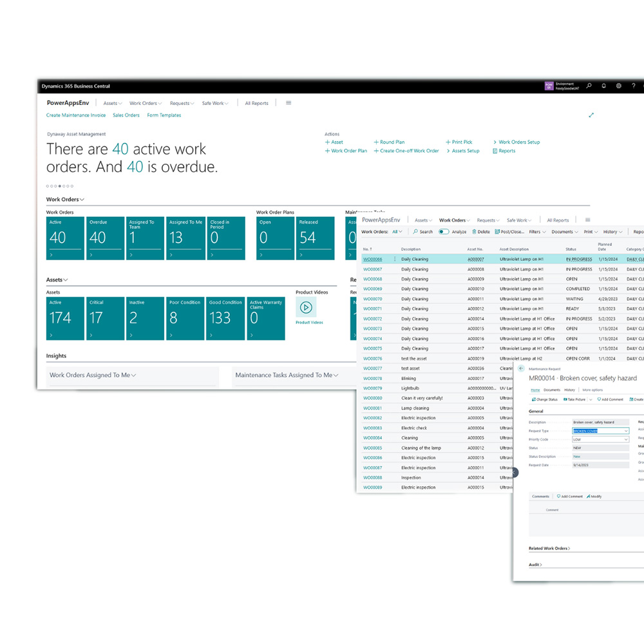Viewport: 644px width, 644px height.
Task: Open Work Orders menu in main role center
Action: pyautogui.click(x=146, y=103)
